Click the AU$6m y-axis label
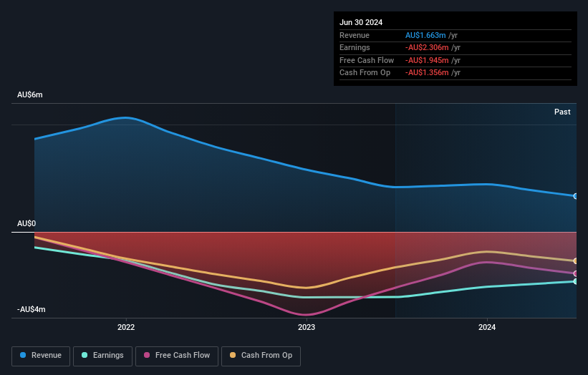588x375 pixels. tap(29, 94)
